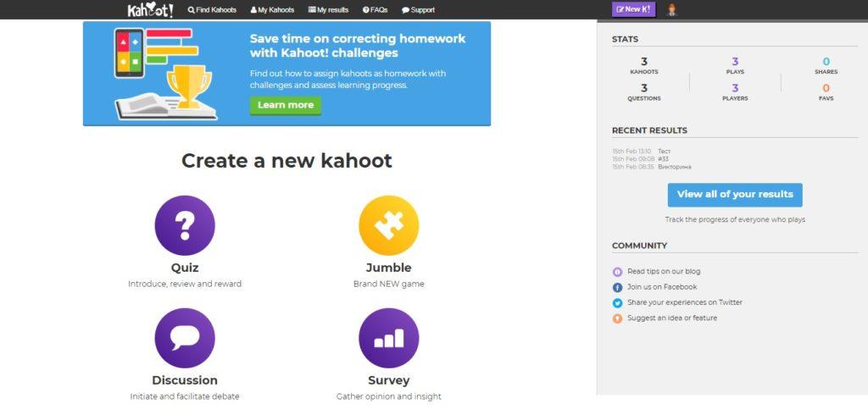Click the orange suggestion lightbulb icon
Image resolution: width=868 pixels, height=409 pixels.
[x=617, y=318]
